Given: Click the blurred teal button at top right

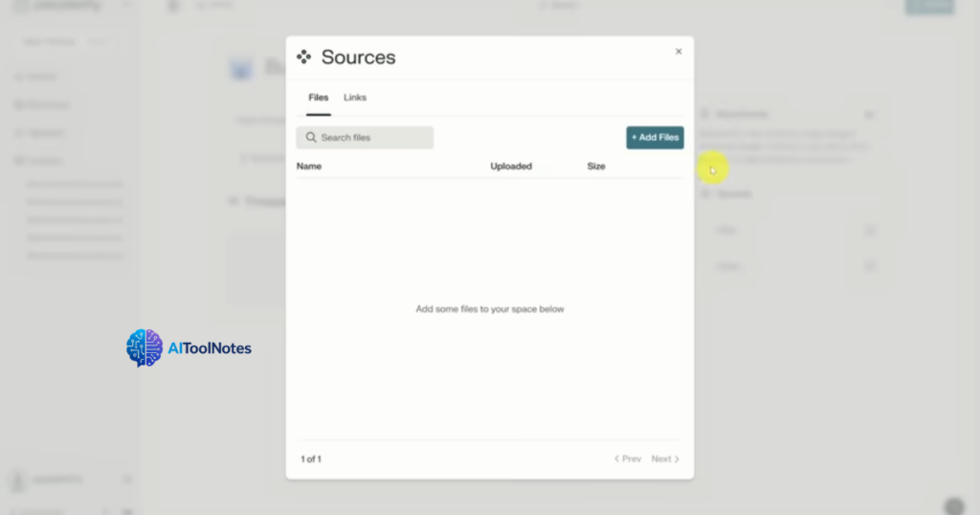Looking at the screenshot, I should coord(928,6).
